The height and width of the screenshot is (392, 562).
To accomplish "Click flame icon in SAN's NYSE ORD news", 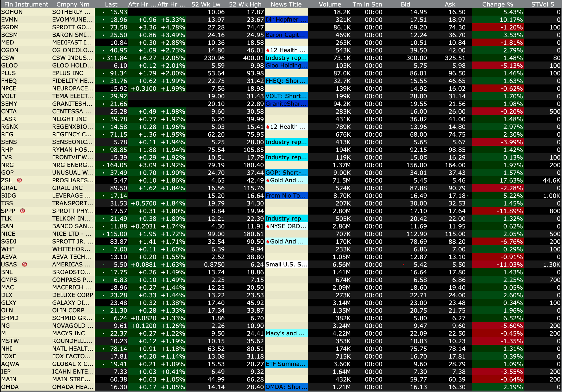I will point(268,226).
